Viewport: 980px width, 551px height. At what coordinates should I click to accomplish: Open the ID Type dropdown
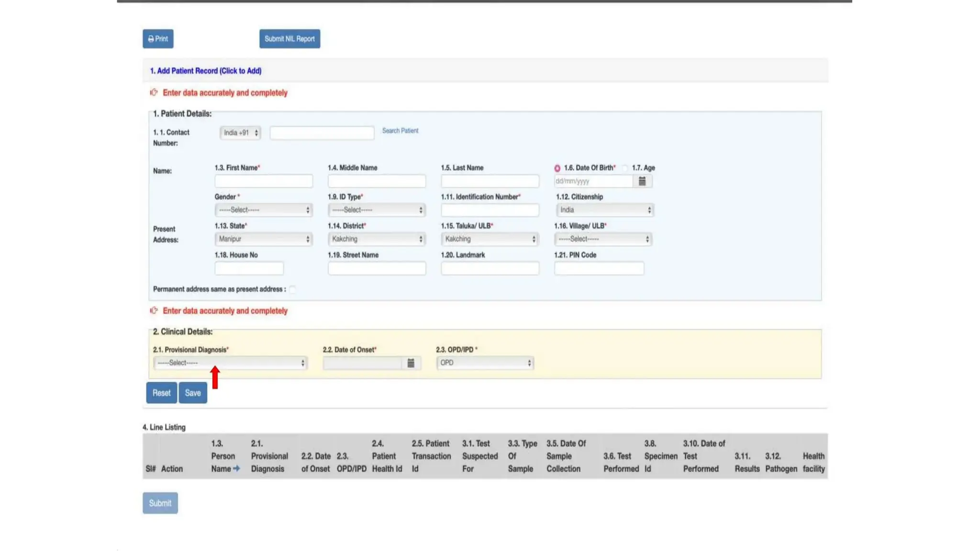pos(377,210)
